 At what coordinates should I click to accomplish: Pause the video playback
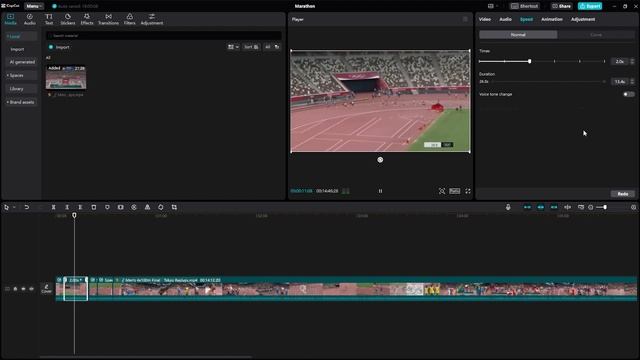coord(380,191)
